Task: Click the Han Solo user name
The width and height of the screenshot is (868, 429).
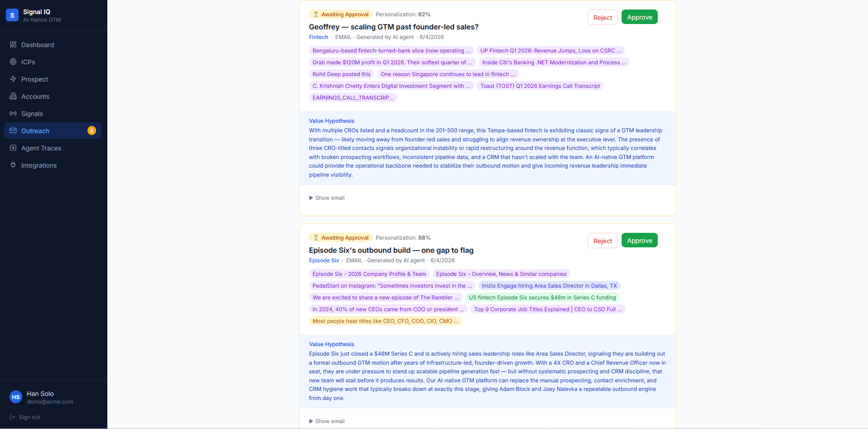Action: pos(40,394)
